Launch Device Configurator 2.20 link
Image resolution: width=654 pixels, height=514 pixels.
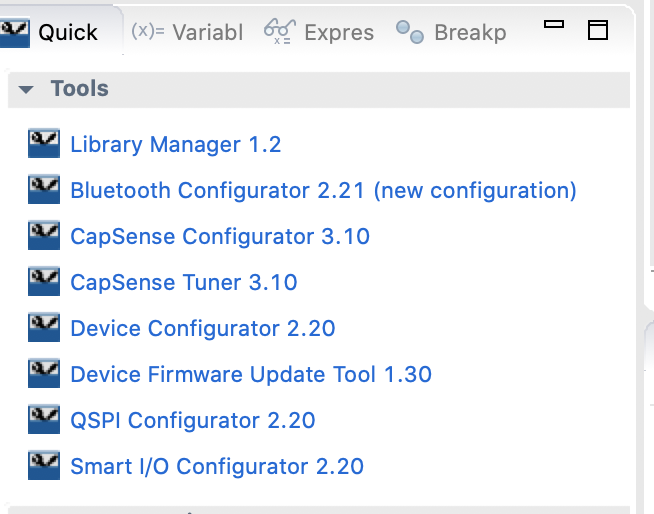[x=202, y=328]
